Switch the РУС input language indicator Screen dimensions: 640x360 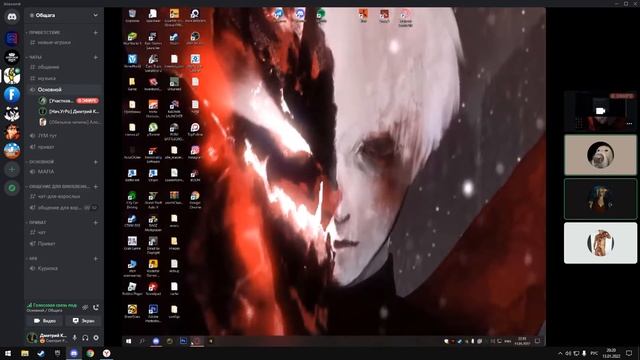(594, 353)
